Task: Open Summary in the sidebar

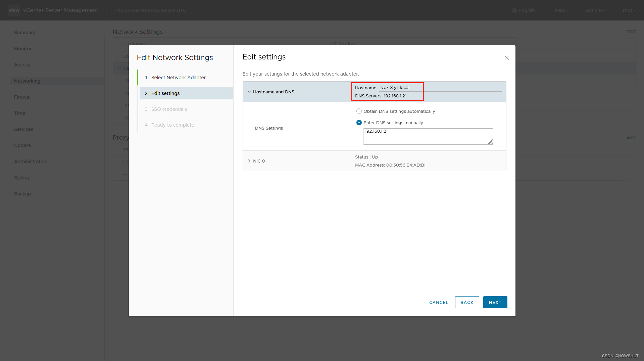Action: pyautogui.click(x=25, y=33)
